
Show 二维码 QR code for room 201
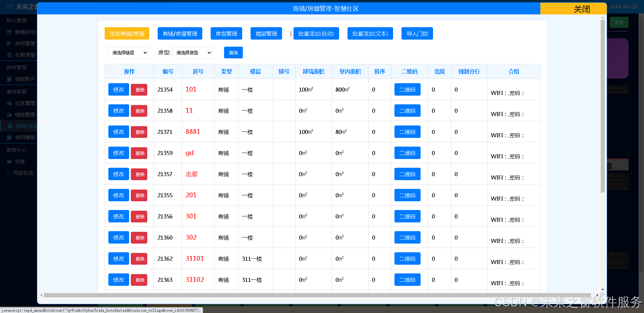[x=407, y=195]
